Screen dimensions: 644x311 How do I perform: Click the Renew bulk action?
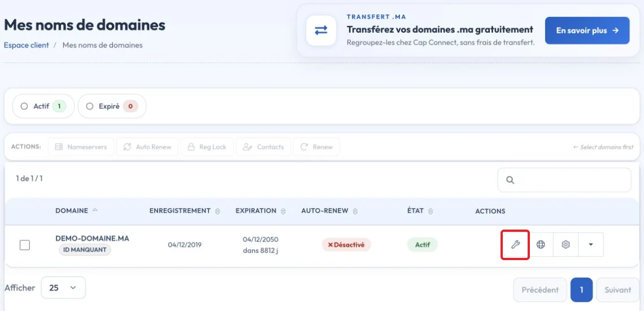[316, 147]
